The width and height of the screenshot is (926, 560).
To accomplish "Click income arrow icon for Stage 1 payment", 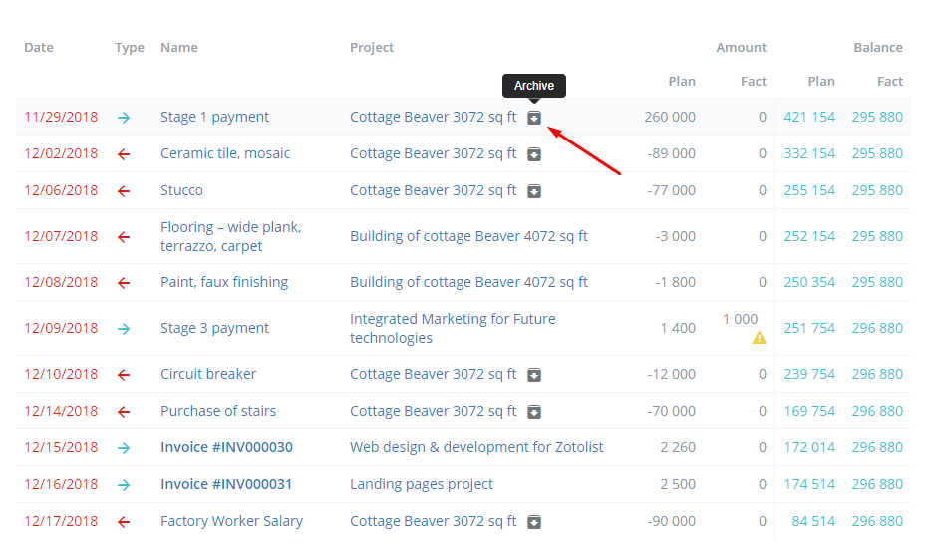I will 124,118.
